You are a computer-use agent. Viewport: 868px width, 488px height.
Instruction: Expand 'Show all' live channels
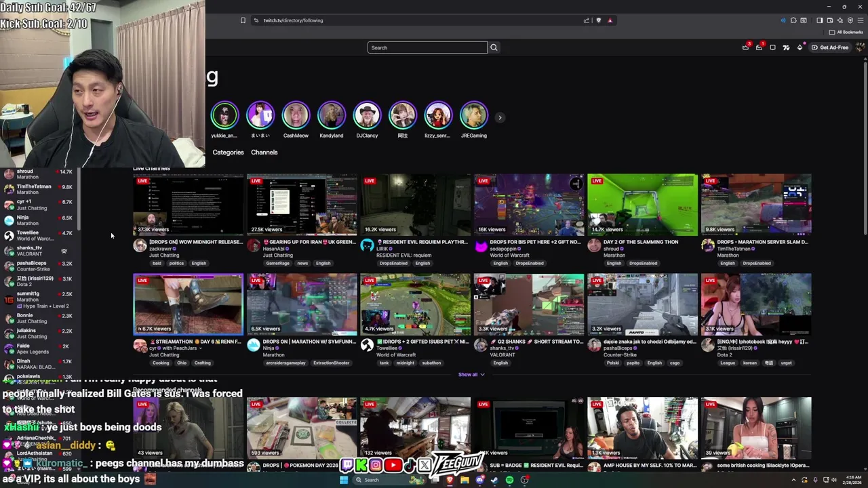click(471, 374)
